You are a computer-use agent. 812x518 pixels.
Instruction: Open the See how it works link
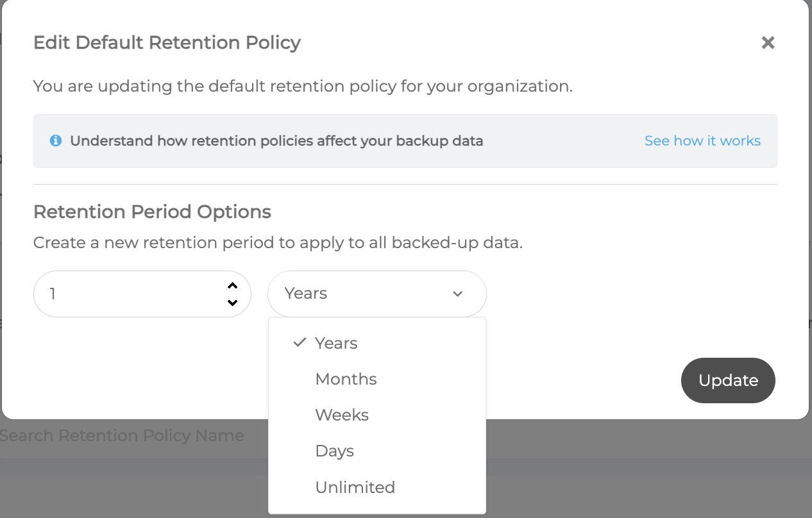pos(702,141)
